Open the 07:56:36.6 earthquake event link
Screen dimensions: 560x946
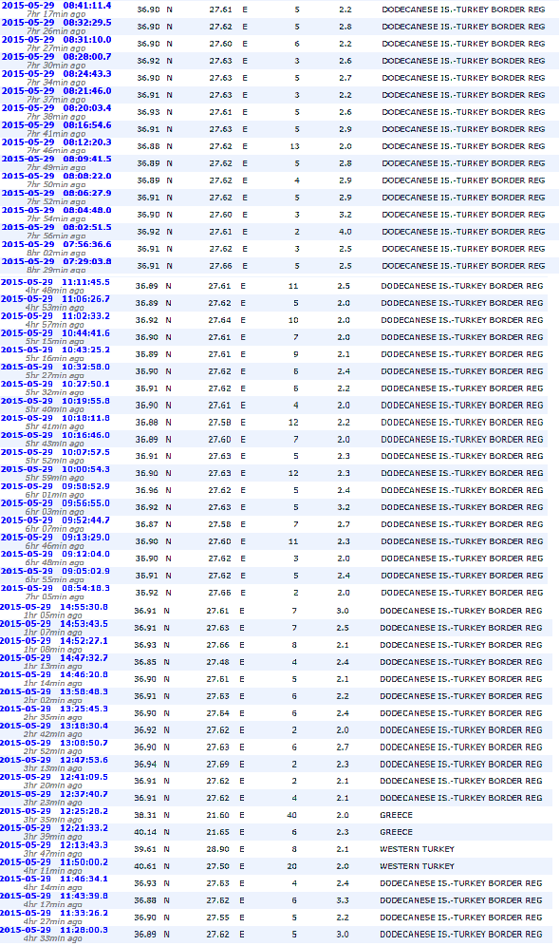click(57, 244)
